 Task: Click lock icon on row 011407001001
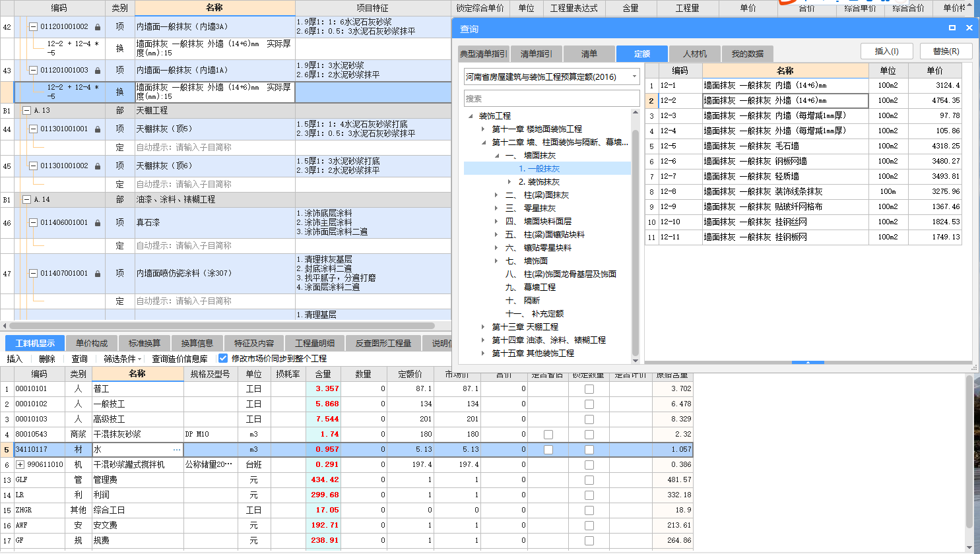[x=98, y=273]
